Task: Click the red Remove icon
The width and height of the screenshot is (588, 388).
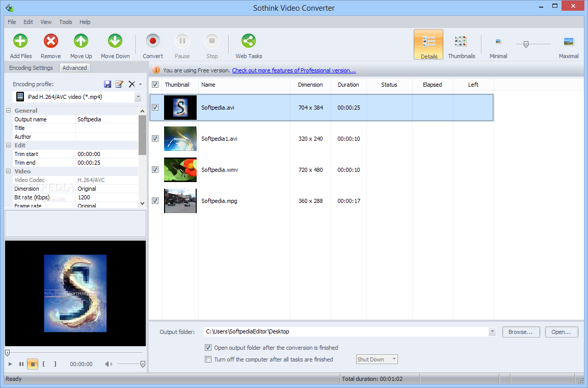Action: (50, 41)
